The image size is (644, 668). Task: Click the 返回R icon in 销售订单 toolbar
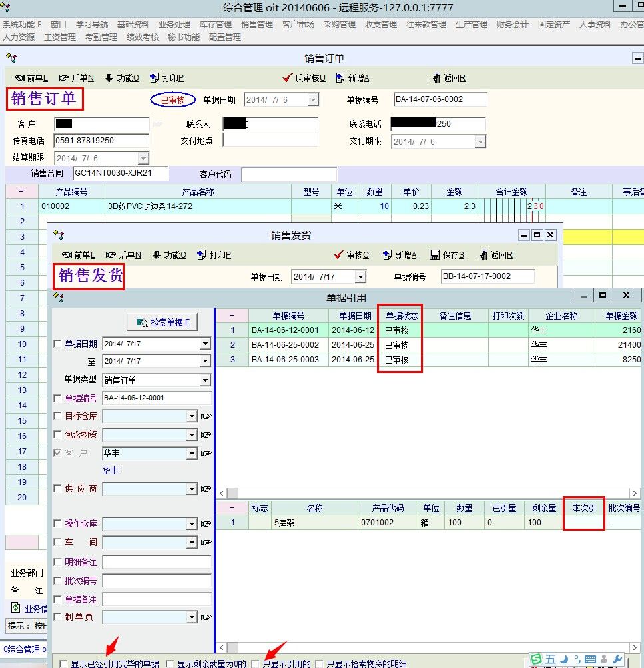point(436,78)
